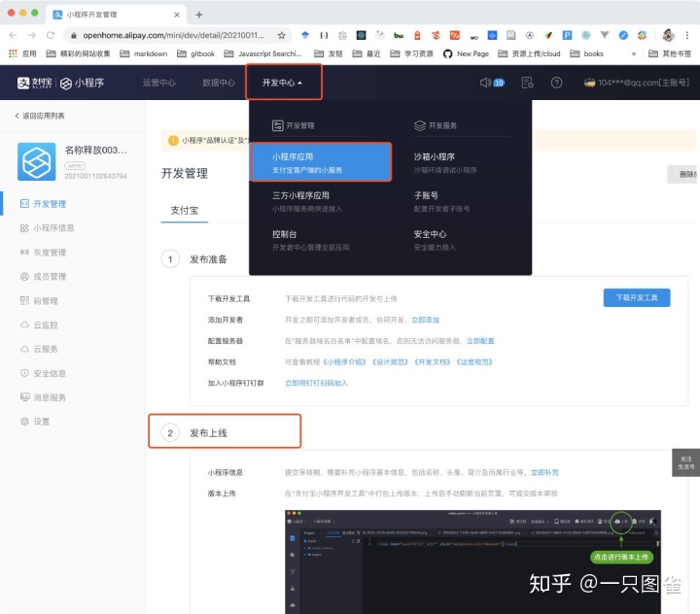This screenshot has width=700, height=614.
Task: Click 立即用钉钉扫码加入 link
Action: point(316,383)
